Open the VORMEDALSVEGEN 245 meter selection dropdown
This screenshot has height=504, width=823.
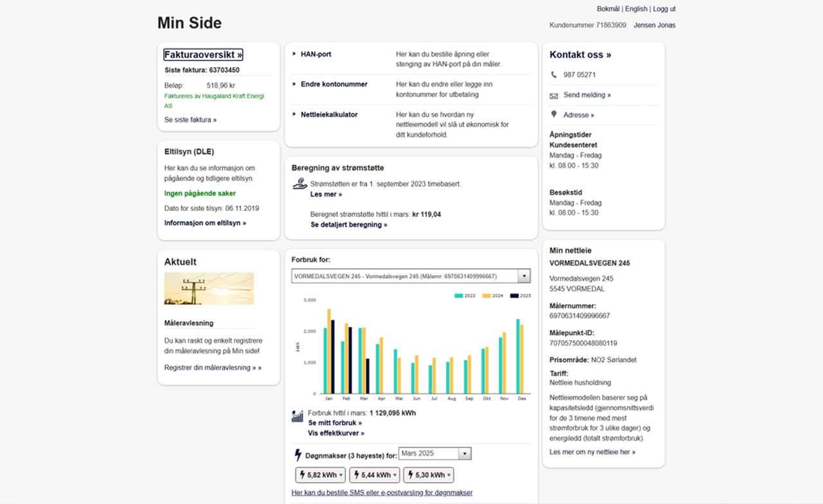point(524,275)
